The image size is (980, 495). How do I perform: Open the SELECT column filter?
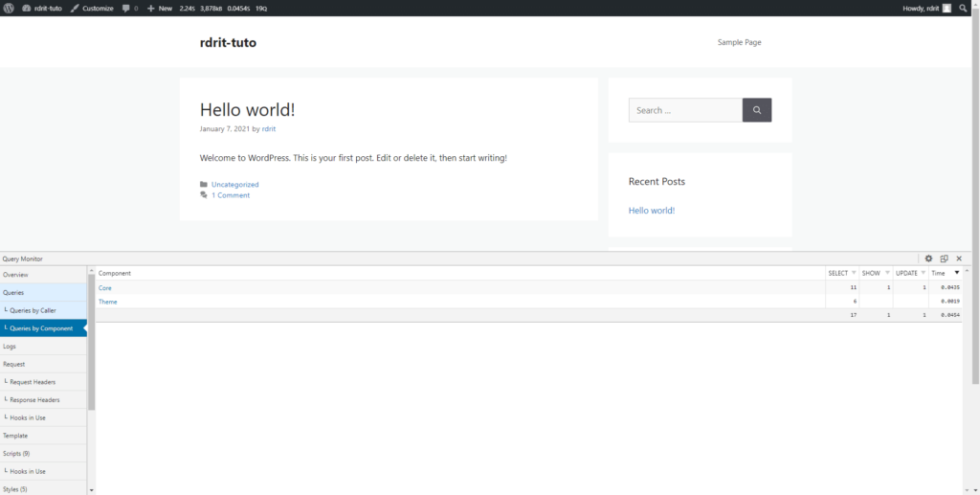tap(854, 273)
